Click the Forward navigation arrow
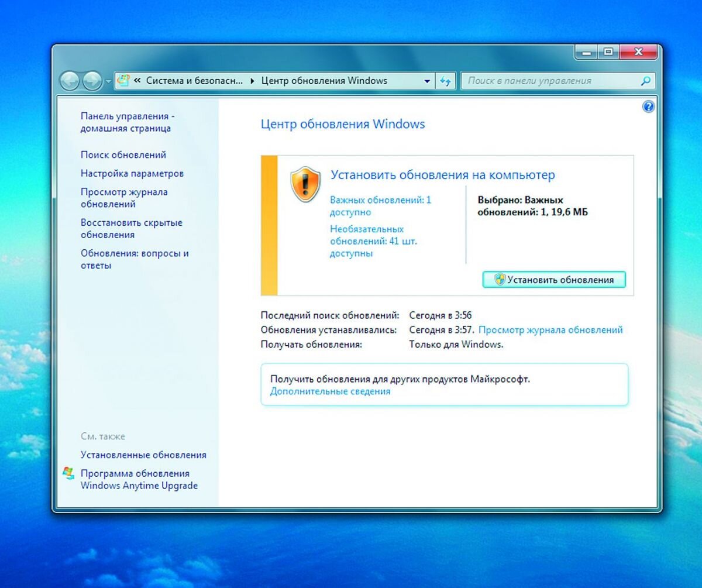Screen dimensions: 702x588 tap(91, 81)
